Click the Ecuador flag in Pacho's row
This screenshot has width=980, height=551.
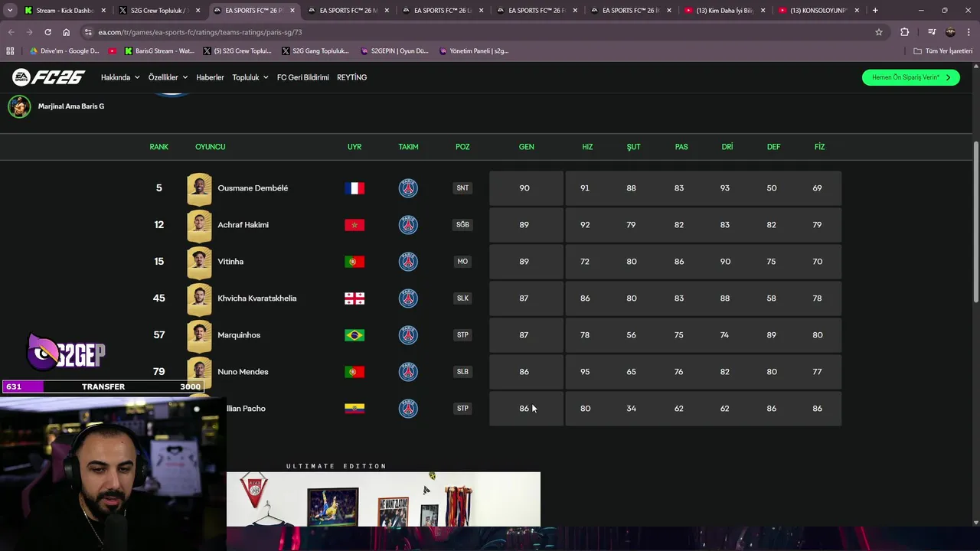pyautogui.click(x=354, y=409)
